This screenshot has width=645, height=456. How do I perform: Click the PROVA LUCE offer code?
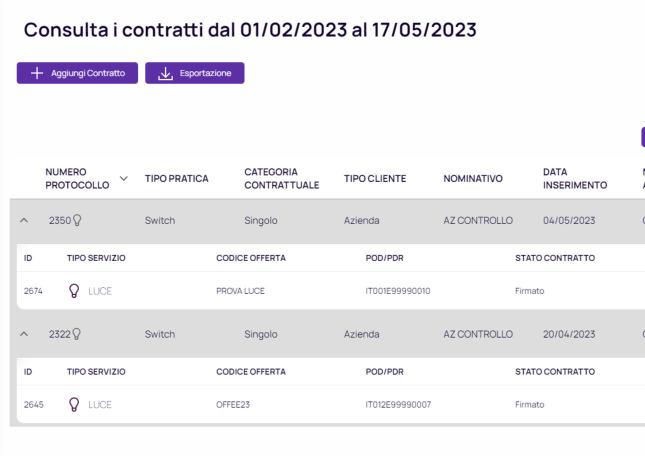point(243,292)
